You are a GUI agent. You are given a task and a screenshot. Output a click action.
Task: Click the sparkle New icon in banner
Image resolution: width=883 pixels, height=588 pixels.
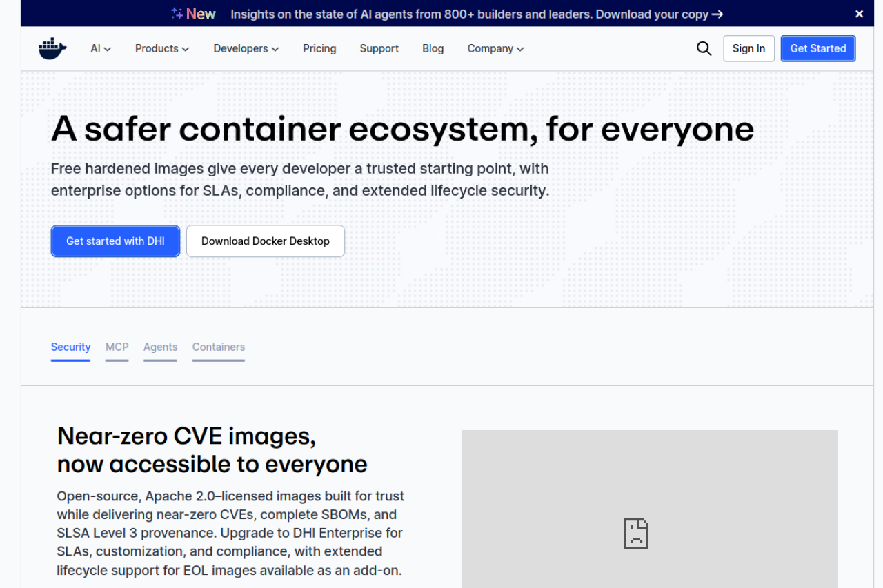pyautogui.click(x=177, y=14)
